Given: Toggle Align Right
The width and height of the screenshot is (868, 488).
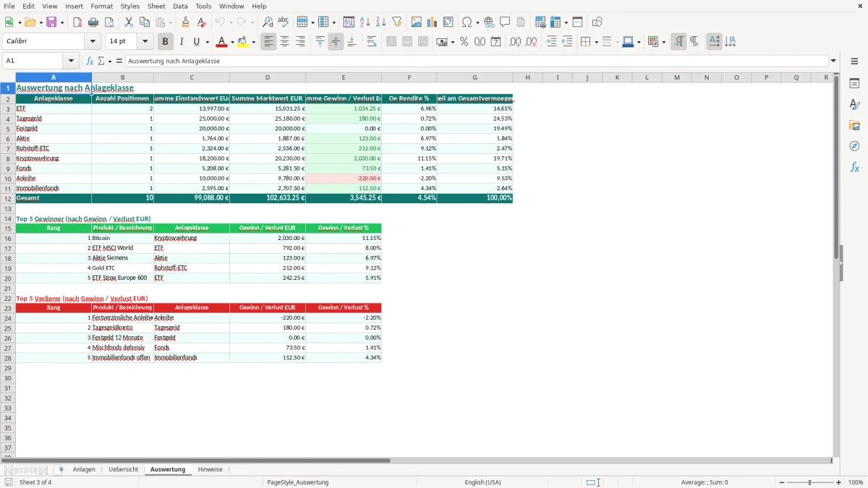Looking at the screenshot, I should pos(301,42).
